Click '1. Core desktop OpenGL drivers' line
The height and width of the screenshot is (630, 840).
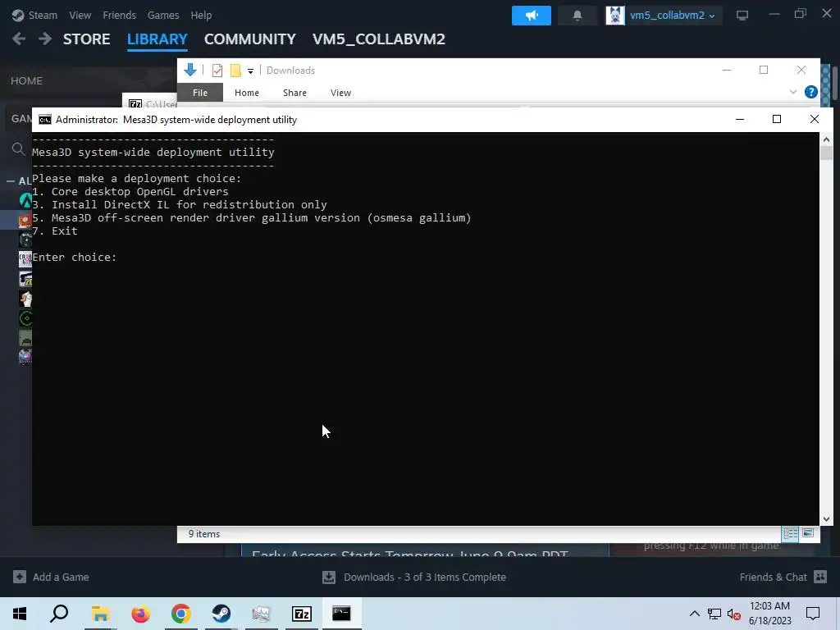[x=130, y=191]
